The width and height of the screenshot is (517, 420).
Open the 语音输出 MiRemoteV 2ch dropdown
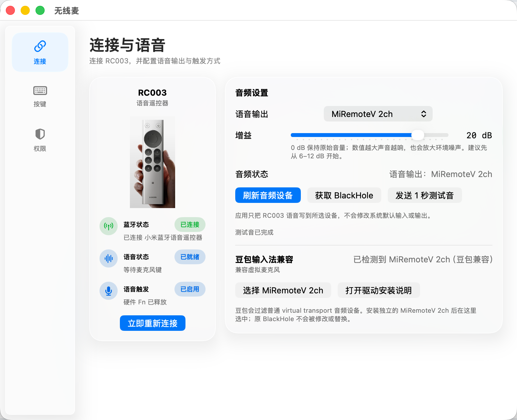pos(378,114)
